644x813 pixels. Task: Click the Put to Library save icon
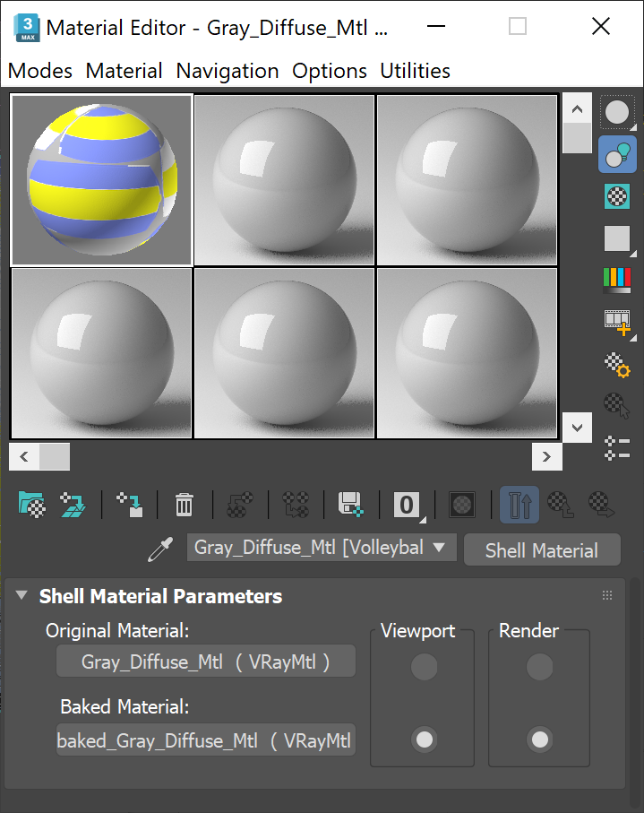pyautogui.click(x=351, y=505)
